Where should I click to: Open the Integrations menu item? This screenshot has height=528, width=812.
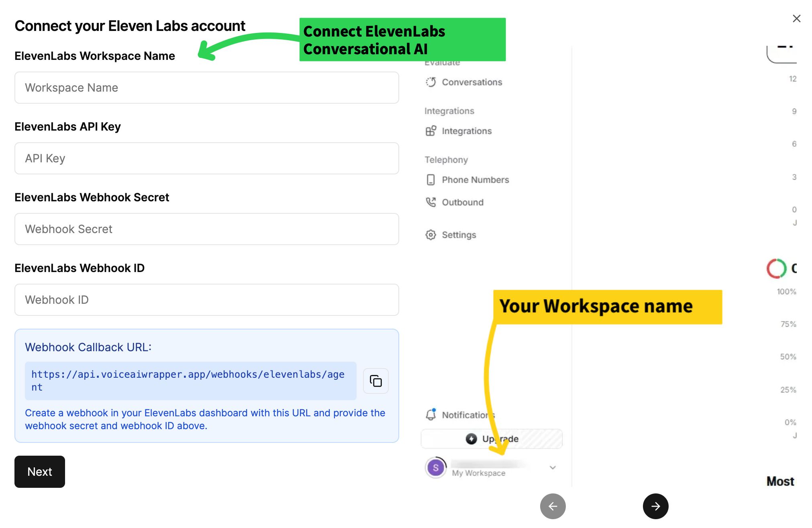point(459,131)
